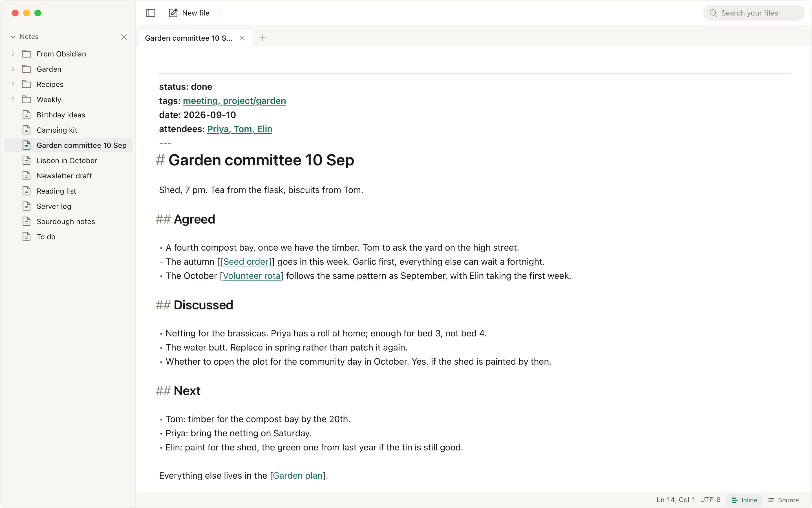Click the Garden committee 10 Sep heading

pyautogui.click(x=261, y=160)
